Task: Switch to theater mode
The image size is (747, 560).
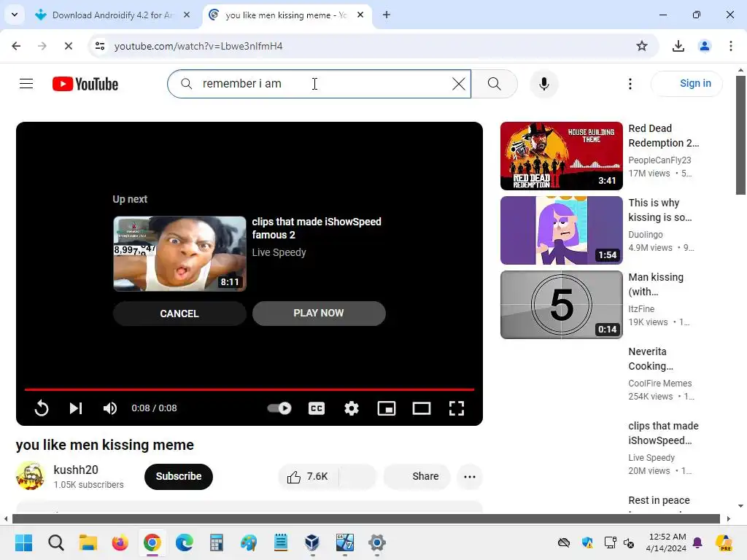Action: point(422,408)
